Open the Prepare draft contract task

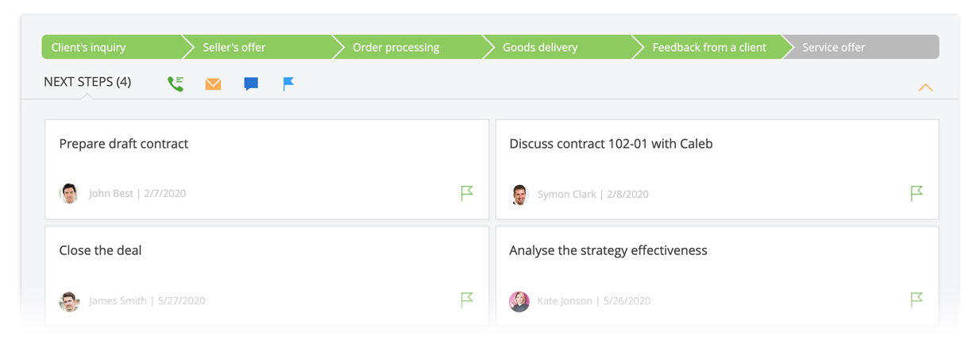point(124,144)
